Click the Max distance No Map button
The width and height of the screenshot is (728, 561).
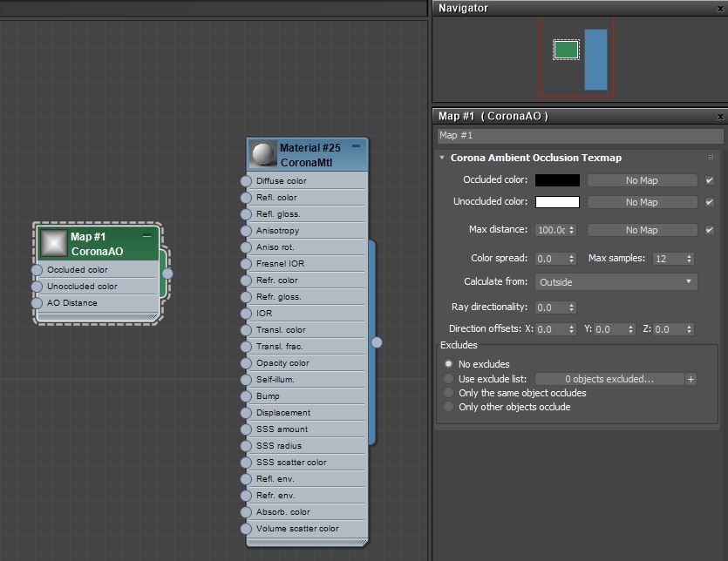pos(642,230)
